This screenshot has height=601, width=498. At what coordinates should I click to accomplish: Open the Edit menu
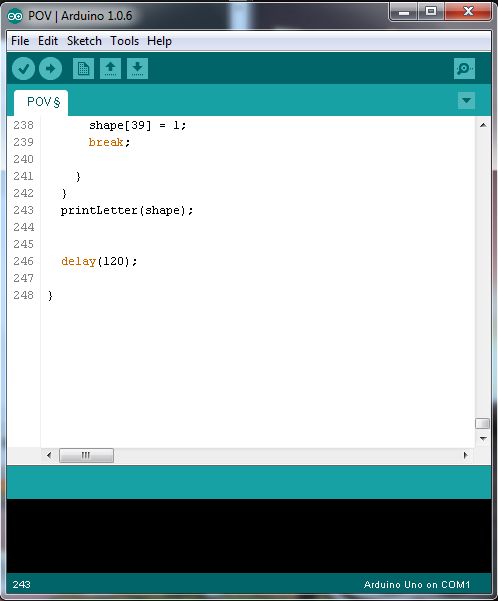point(48,41)
